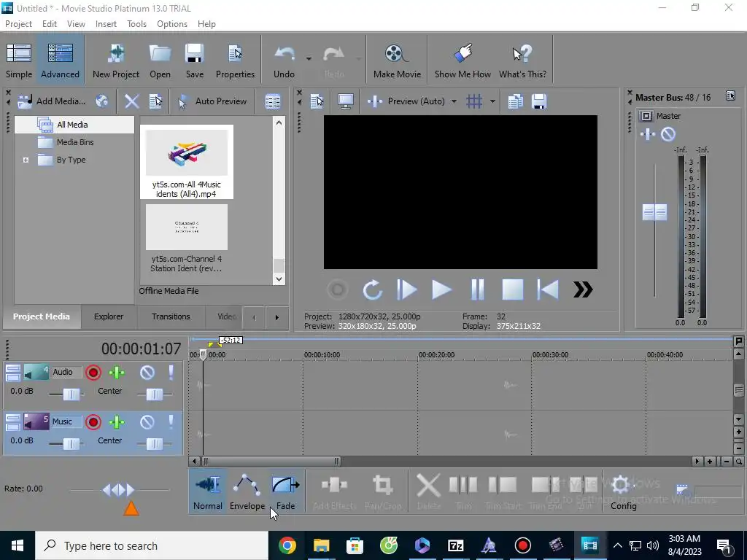
Task: Open video preview project properties icon
Action: click(x=317, y=101)
